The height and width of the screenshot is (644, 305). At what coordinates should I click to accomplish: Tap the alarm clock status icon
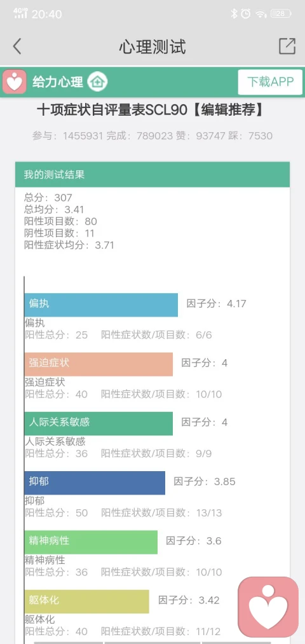pyautogui.click(x=246, y=14)
